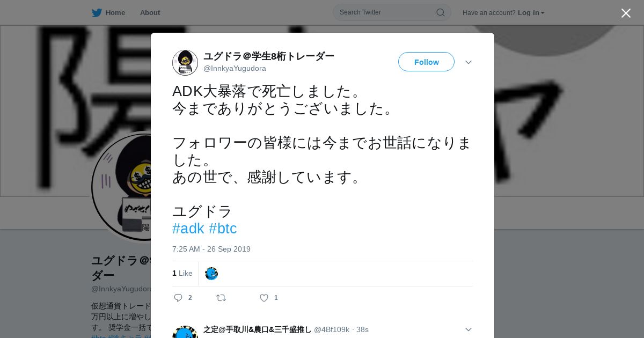
Task: Open the #btc hashtag link
Action: click(223, 229)
